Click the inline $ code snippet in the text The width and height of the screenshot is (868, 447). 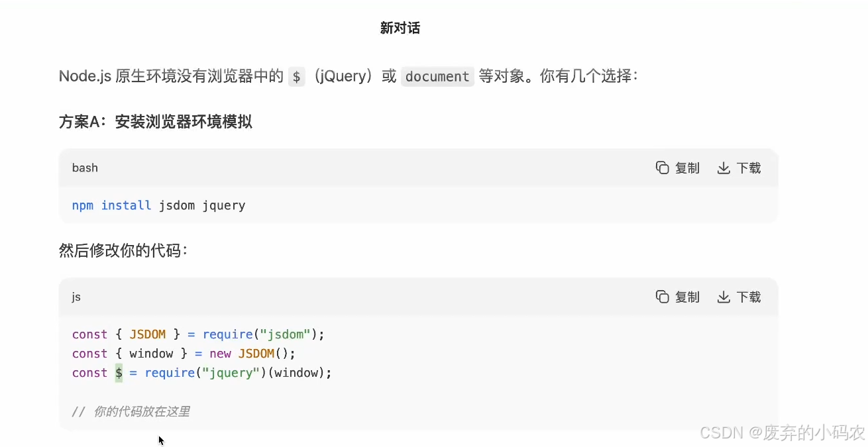[x=296, y=76]
